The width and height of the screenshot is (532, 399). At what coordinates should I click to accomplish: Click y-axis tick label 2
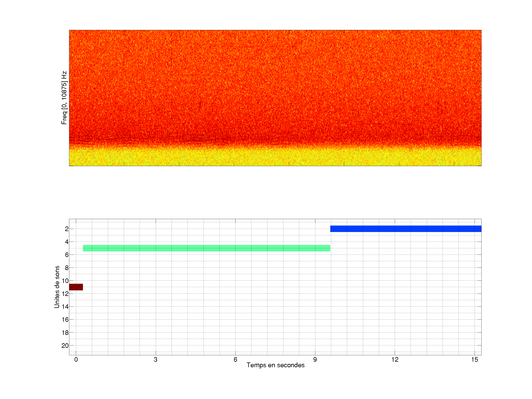67,229
